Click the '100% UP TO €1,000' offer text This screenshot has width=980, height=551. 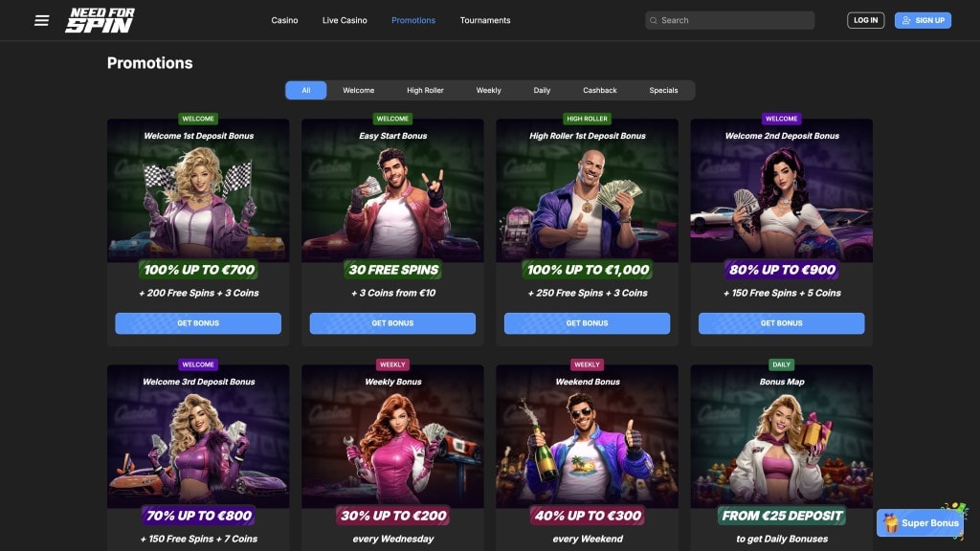coord(588,270)
